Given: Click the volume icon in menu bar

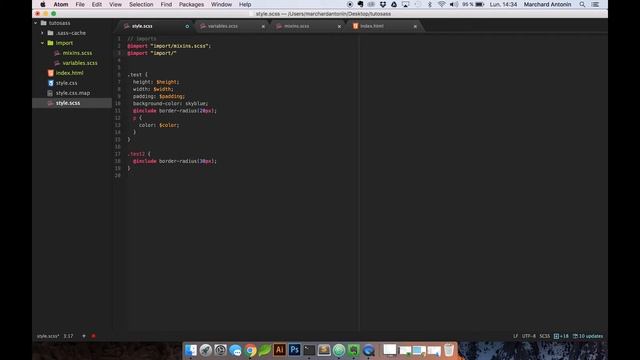Looking at the screenshot, I should point(453,4).
